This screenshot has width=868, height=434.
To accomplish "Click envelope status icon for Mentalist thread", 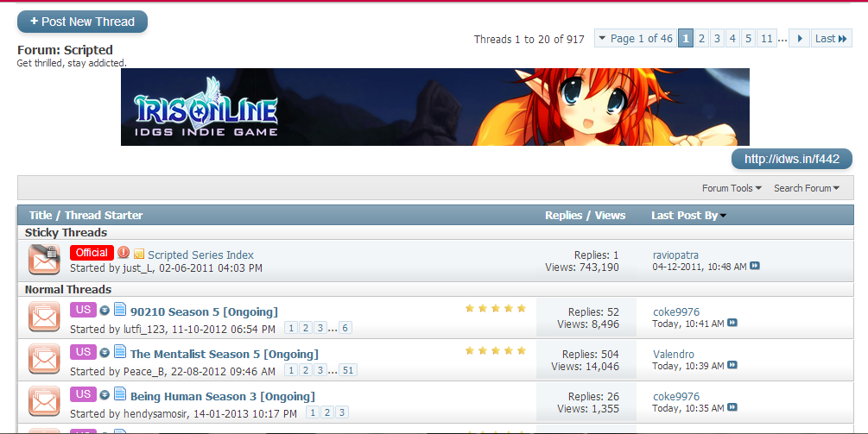I will click(44, 359).
